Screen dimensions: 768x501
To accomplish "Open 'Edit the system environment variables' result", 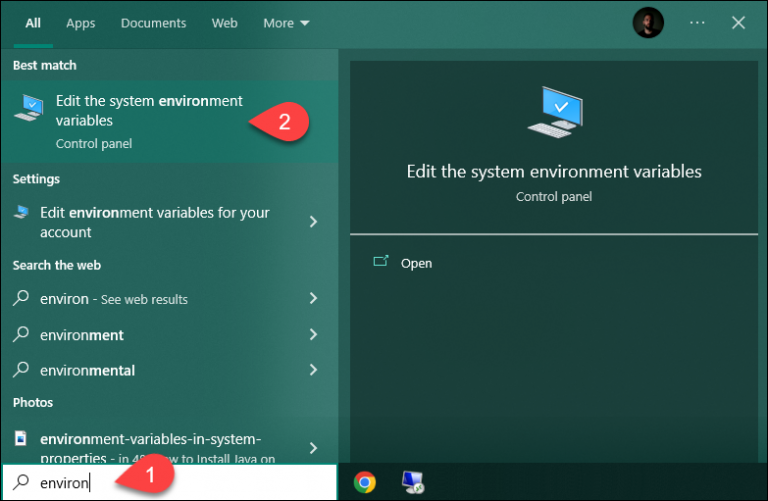I will (169, 121).
